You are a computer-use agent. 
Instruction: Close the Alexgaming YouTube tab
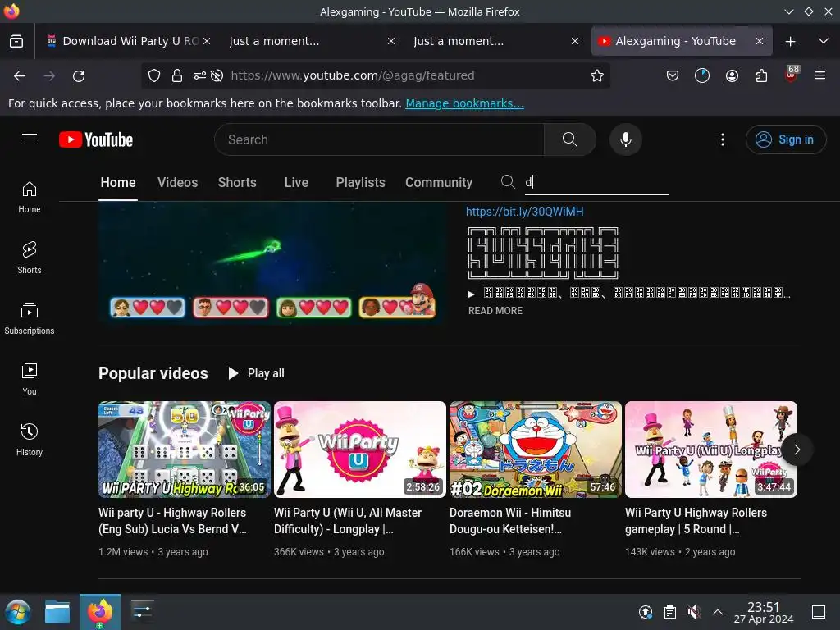tap(760, 41)
